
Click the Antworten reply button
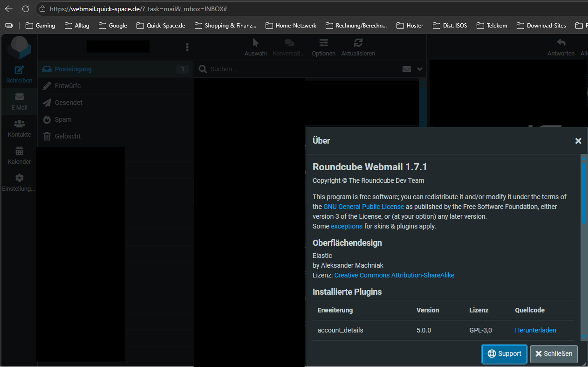(561, 47)
